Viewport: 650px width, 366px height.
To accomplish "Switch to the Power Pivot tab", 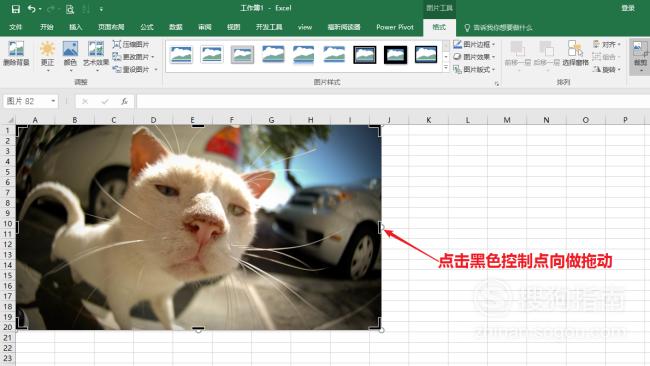I will pyautogui.click(x=395, y=27).
